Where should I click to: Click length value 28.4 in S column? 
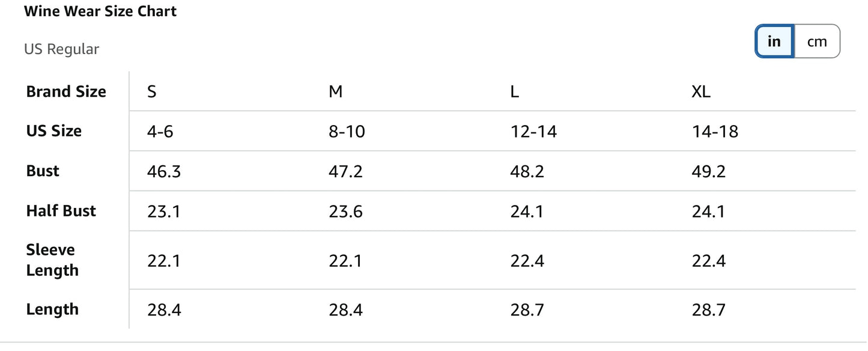tap(164, 310)
